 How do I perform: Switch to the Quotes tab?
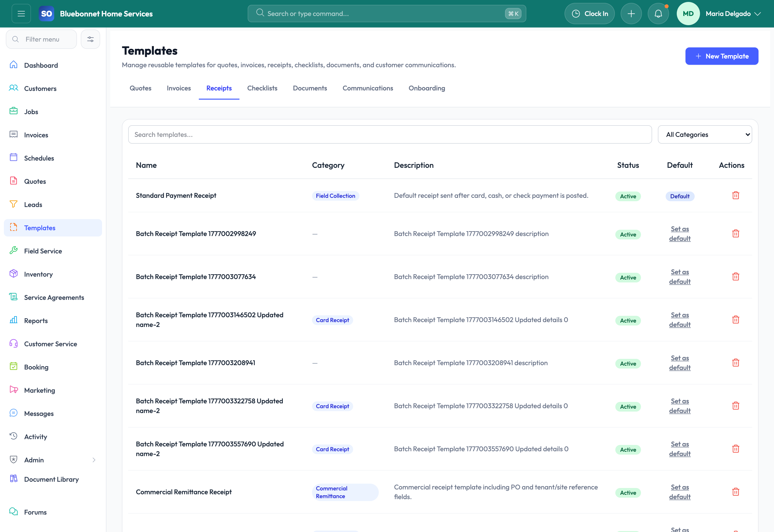tap(140, 88)
